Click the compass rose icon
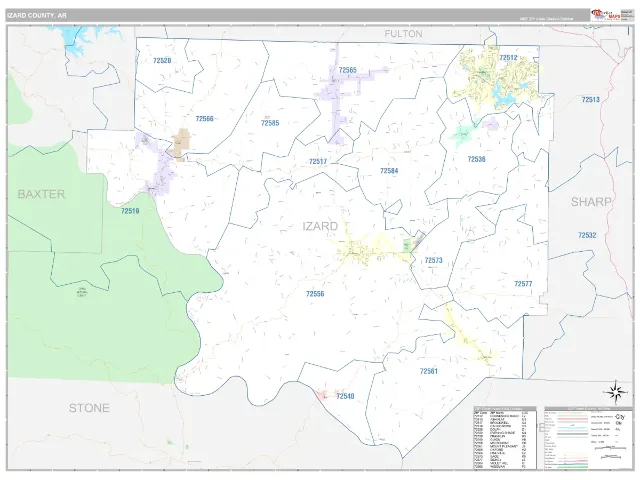This screenshot has width=640, height=480. pos(616,392)
